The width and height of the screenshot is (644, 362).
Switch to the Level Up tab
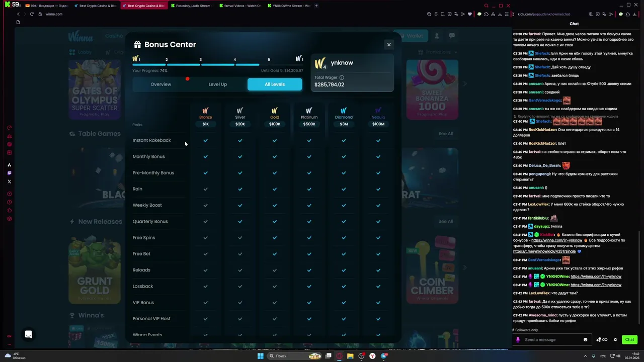click(x=218, y=84)
